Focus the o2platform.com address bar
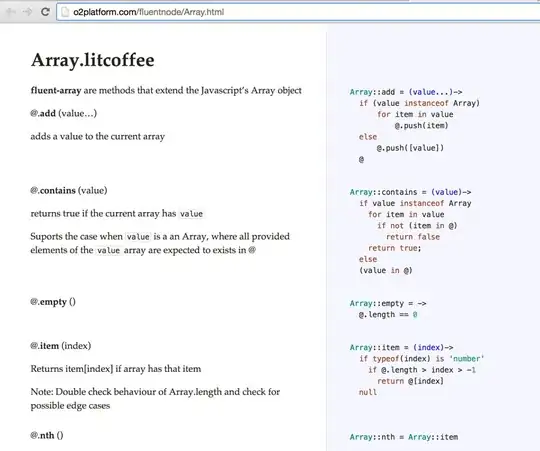The width and height of the screenshot is (540, 451). point(298,12)
